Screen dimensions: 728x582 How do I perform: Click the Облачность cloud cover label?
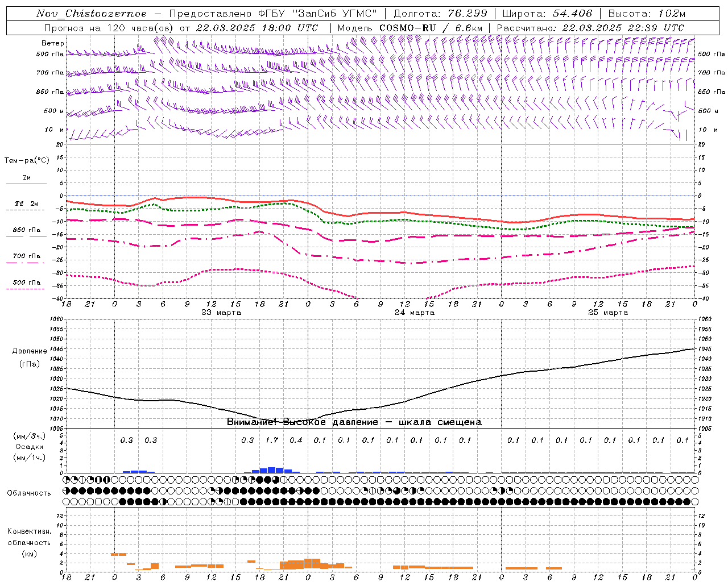pyautogui.click(x=28, y=493)
